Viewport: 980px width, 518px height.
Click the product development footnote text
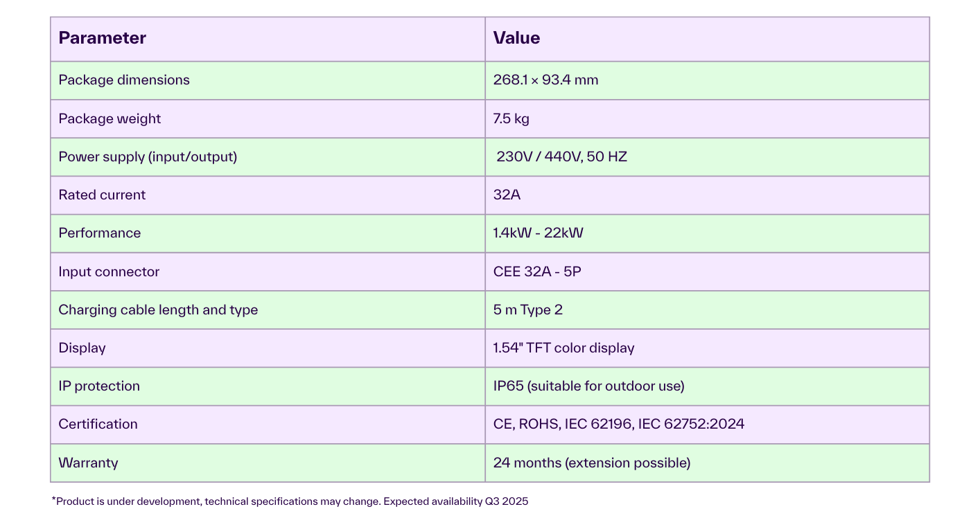coord(290,501)
